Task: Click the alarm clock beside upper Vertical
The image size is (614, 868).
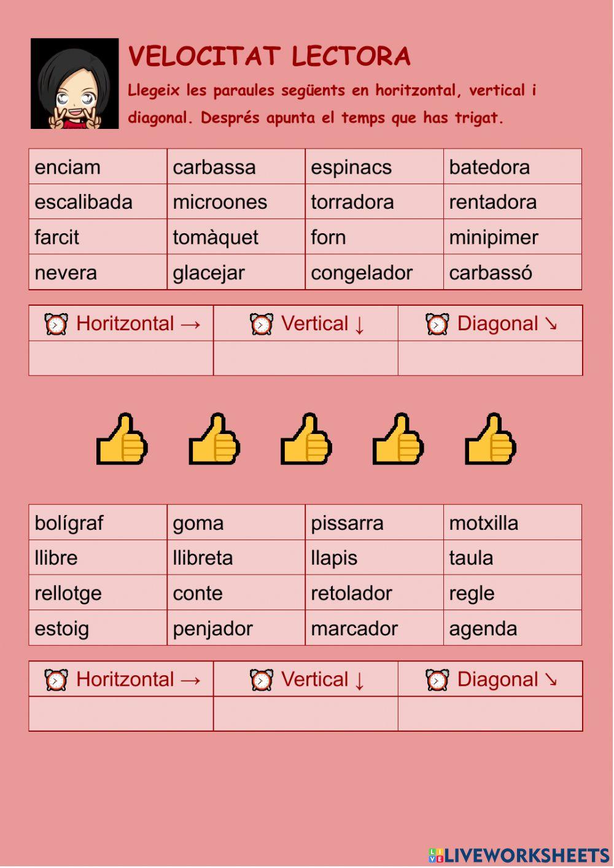Action: (261, 324)
